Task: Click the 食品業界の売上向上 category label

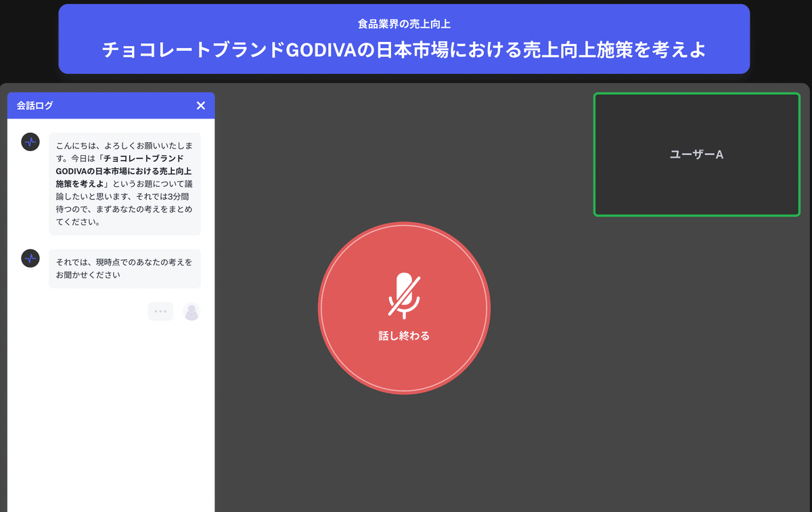Action: pos(404,24)
